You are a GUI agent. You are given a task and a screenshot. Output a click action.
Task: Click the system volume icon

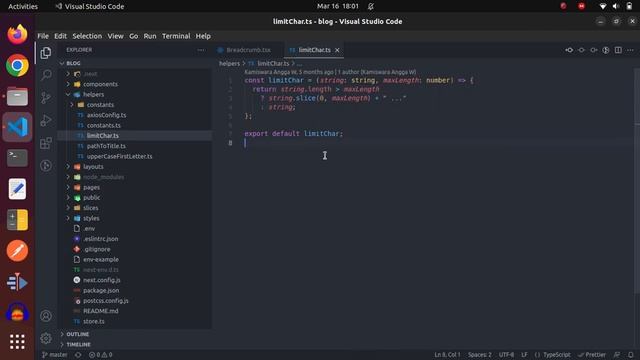[616, 6]
